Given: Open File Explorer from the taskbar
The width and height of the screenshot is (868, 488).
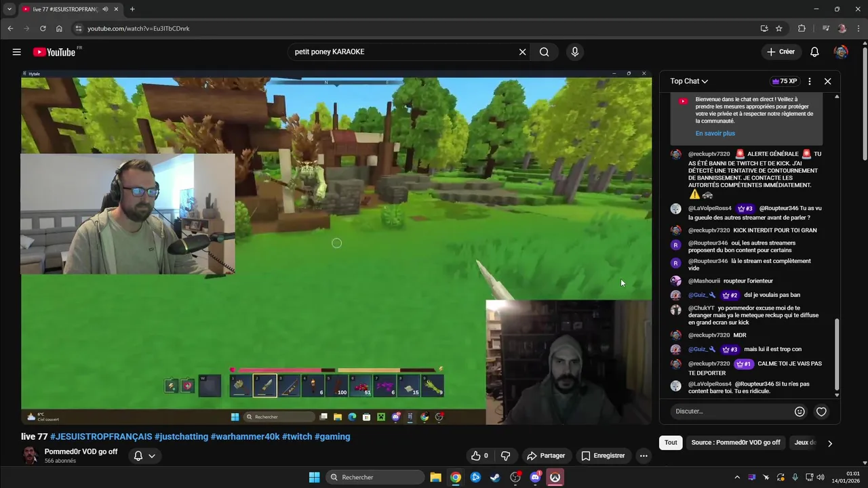Looking at the screenshot, I should (436, 477).
